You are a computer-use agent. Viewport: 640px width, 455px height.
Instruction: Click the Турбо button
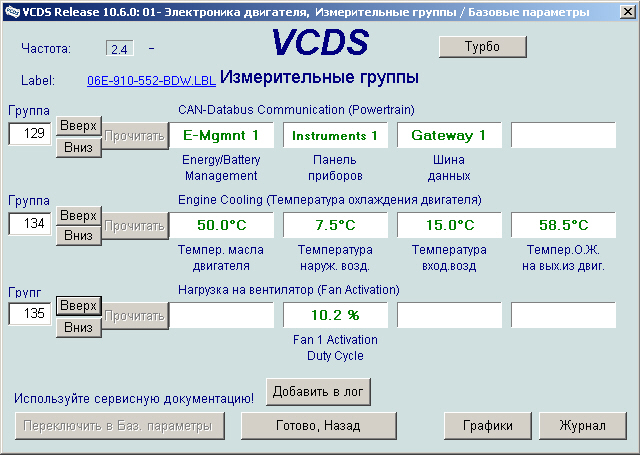click(x=482, y=47)
